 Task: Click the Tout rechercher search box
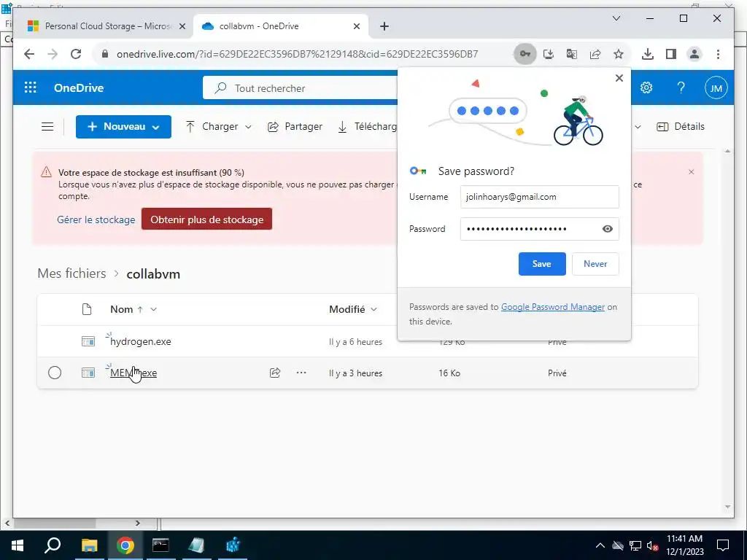[x=300, y=88]
